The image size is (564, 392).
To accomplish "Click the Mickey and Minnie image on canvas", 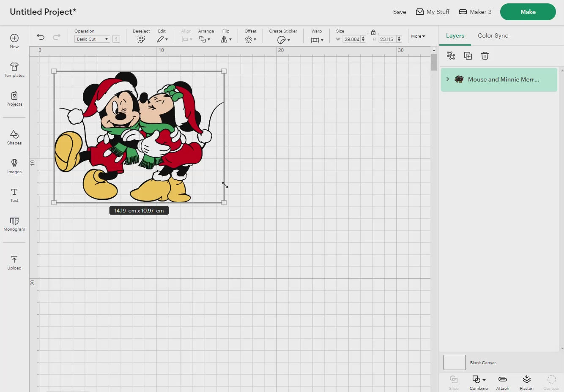I will 139,137.
